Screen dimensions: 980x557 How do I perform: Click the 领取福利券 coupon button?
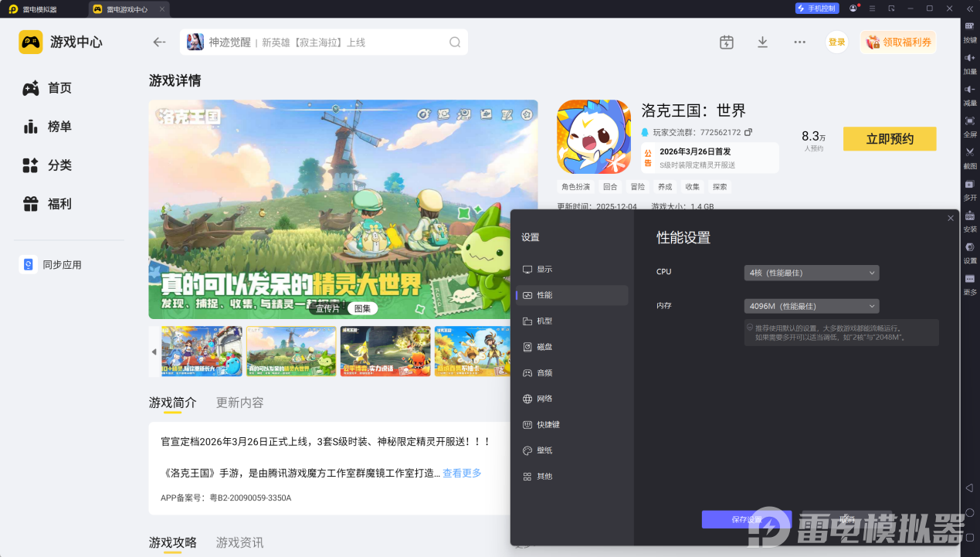[x=898, y=42]
